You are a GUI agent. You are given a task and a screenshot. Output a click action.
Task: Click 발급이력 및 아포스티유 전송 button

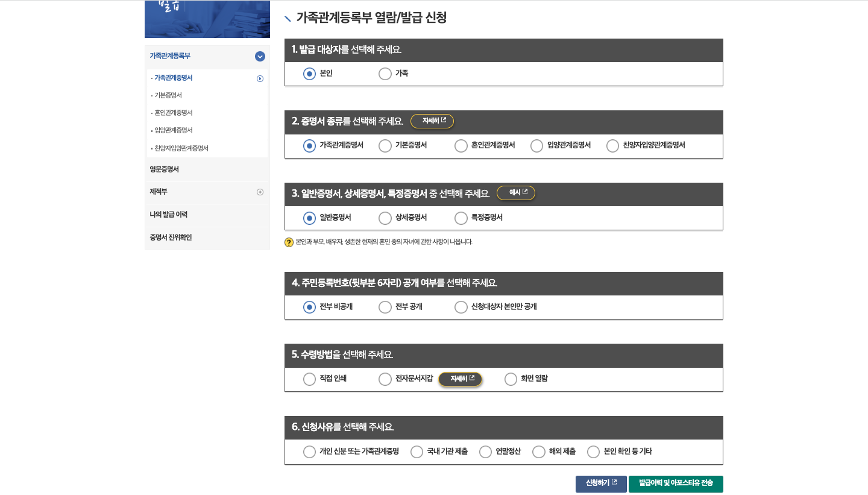676,484
